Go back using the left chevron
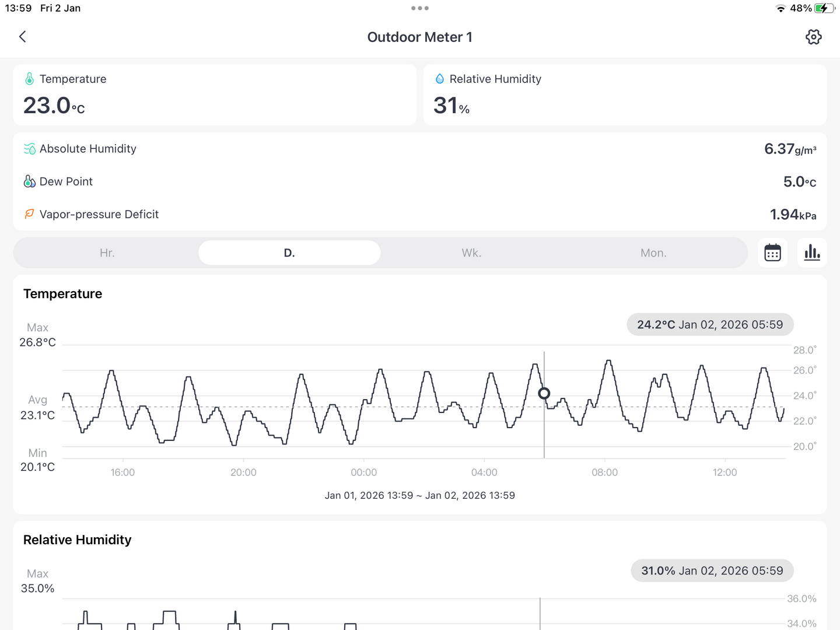Screen dimensions: 840x630 [23, 37]
